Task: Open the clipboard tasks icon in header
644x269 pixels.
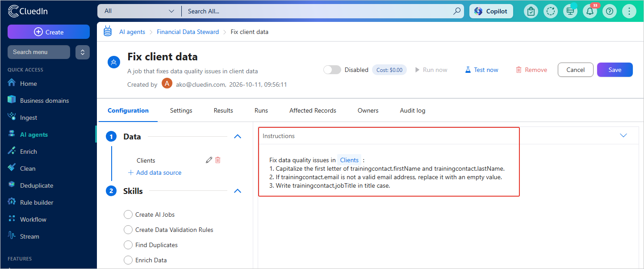Action: coord(531,11)
